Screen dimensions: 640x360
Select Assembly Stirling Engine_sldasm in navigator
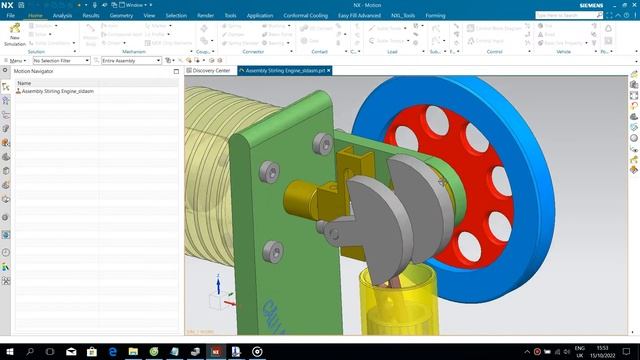click(58, 91)
